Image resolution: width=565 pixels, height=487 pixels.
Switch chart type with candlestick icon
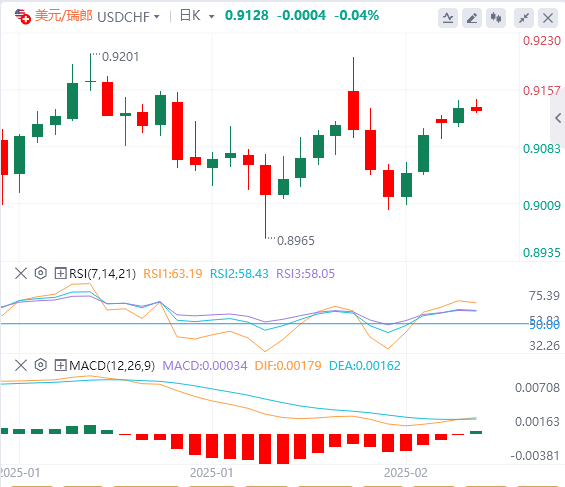click(496, 18)
